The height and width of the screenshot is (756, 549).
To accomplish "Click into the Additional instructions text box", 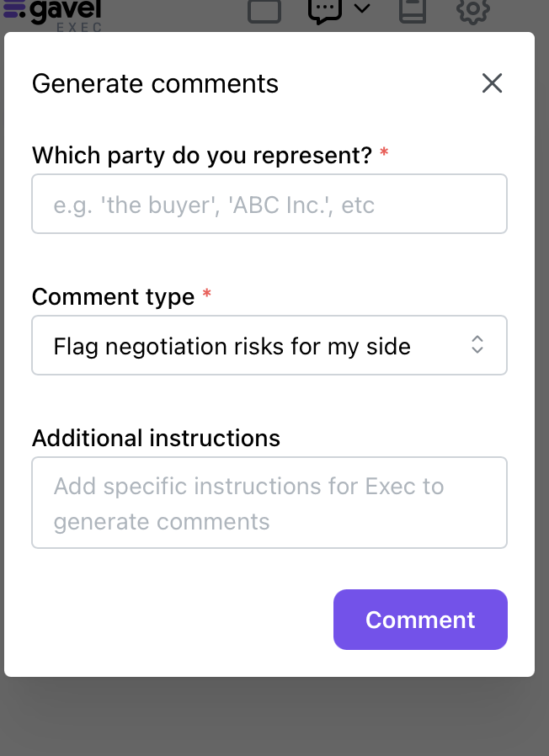I will 269,503.
